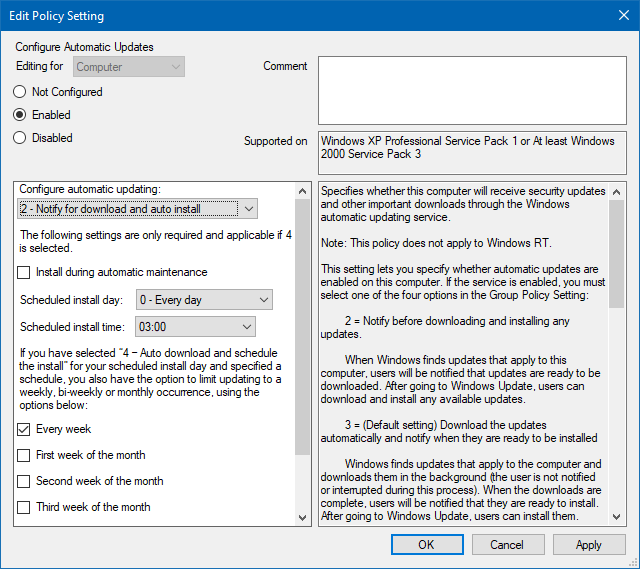This screenshot has height=569, width=640.
Task: Close the Edit Policy Setting dialog
Action: coord(624,16)
